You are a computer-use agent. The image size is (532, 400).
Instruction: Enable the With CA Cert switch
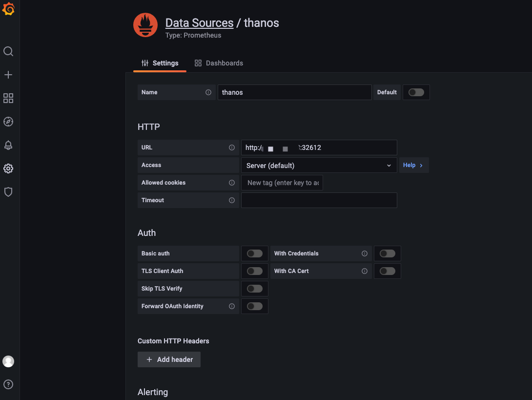[x=388, y=271]
